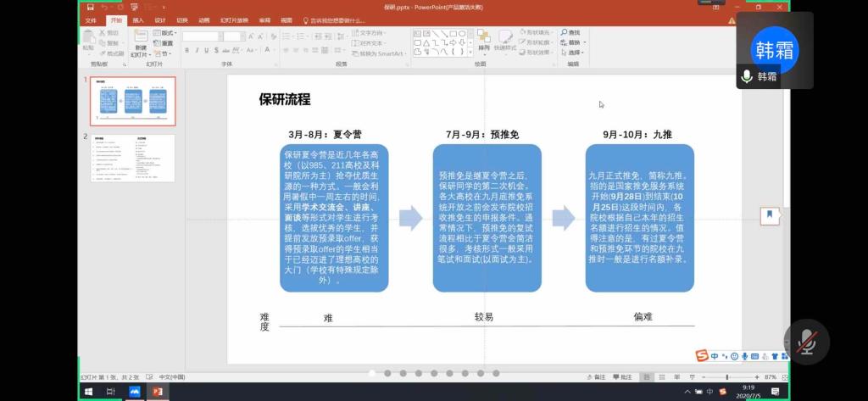
Task: Open the Arrange (排列) shapes tool
Action: point(483,40)
